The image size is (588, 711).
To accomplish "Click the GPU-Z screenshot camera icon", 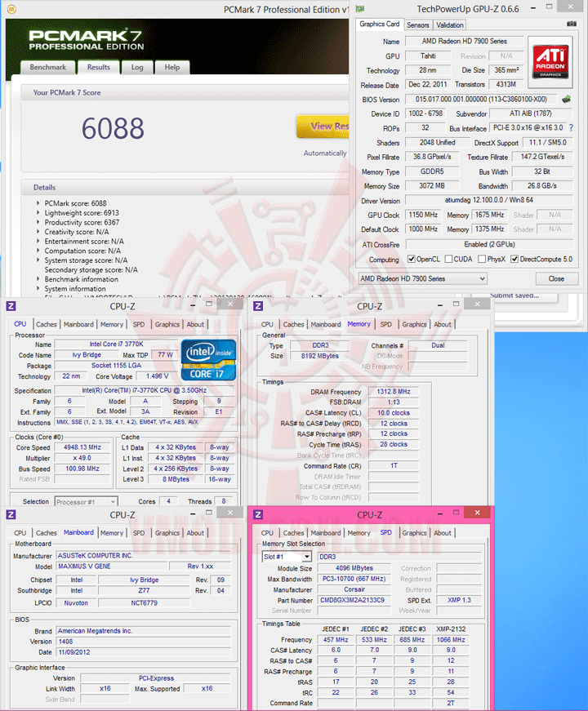I will click(x=572, y=24).
